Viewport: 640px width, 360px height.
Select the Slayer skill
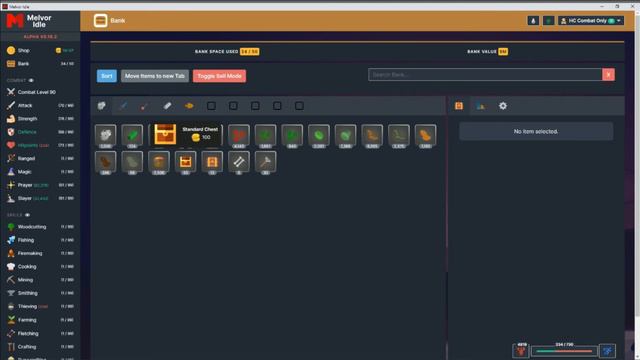(40, 198)
